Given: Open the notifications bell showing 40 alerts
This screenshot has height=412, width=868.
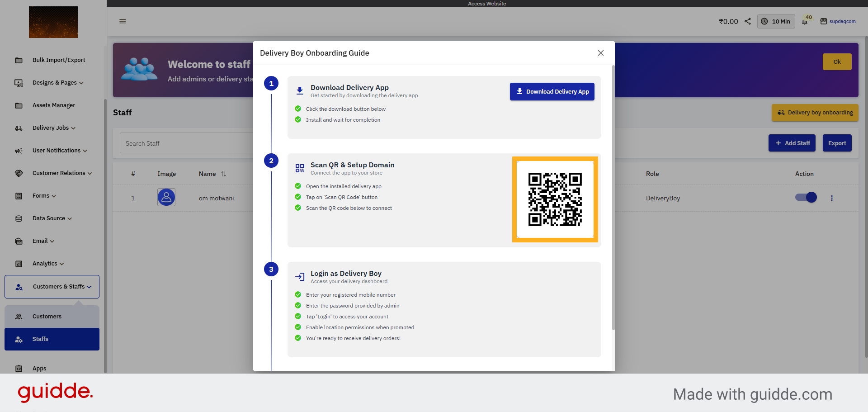Looking at the screenshot, I should coord(805,21).
